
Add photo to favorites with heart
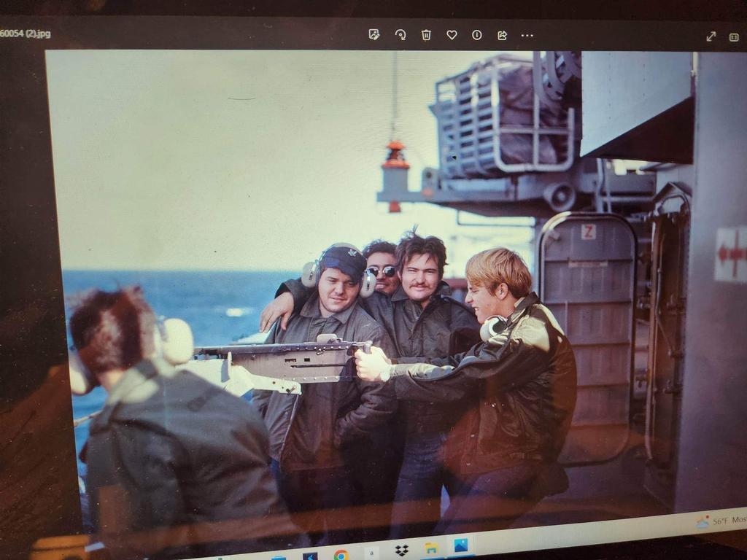tap(452, 34)
